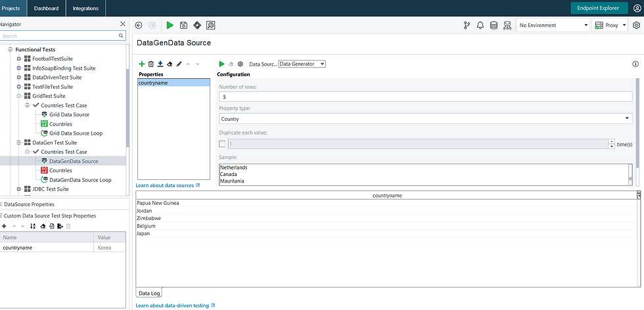Select the Data Log tab

149,293
